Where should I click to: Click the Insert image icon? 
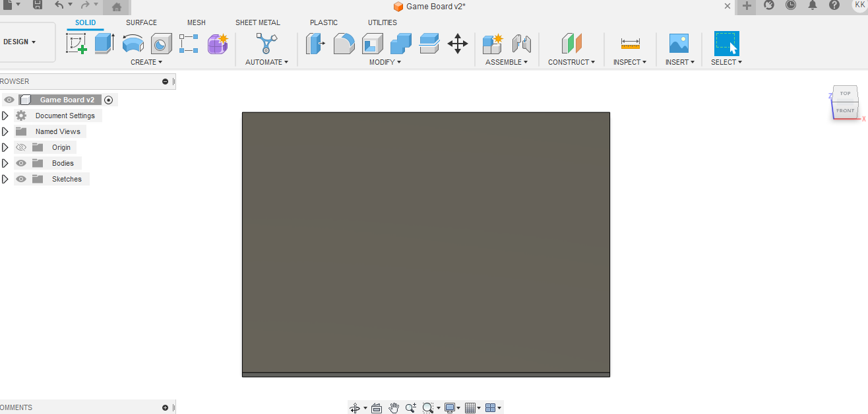pyautogui.click(x=679, y=44)
